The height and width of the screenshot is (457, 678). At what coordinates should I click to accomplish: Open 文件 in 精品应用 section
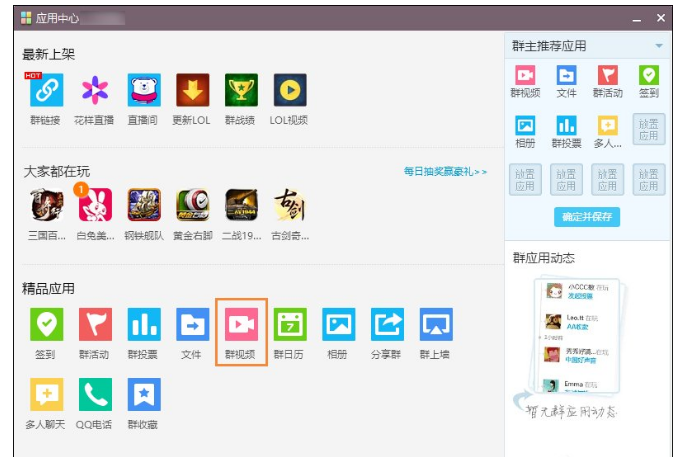point(193,324)
